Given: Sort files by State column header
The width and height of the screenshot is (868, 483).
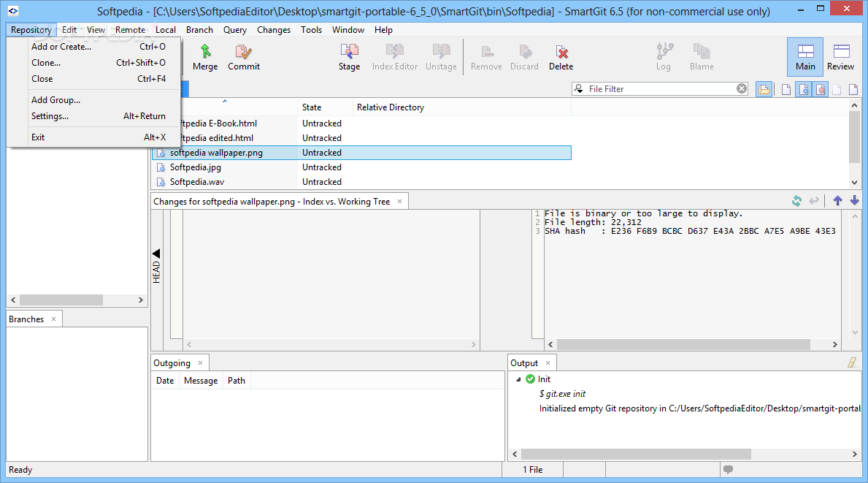Looking at the screenshot, I should (324, 107).
